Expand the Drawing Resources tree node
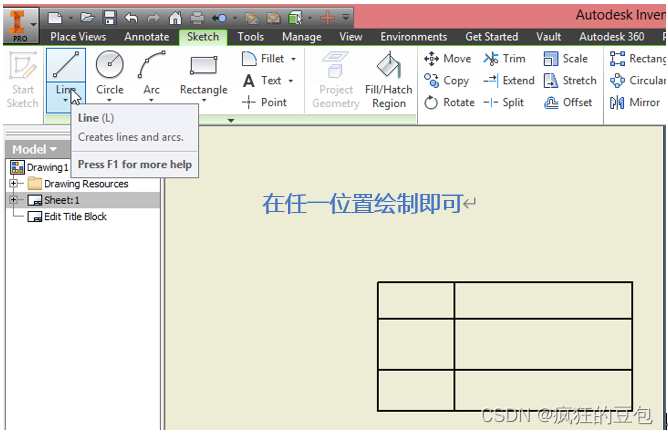 click(14, 184)
